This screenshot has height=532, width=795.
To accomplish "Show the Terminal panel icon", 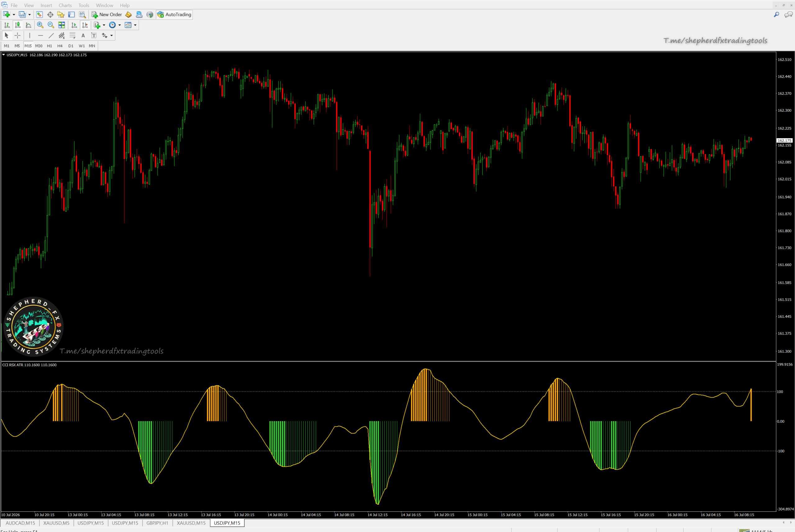I will tap(71, 15).
